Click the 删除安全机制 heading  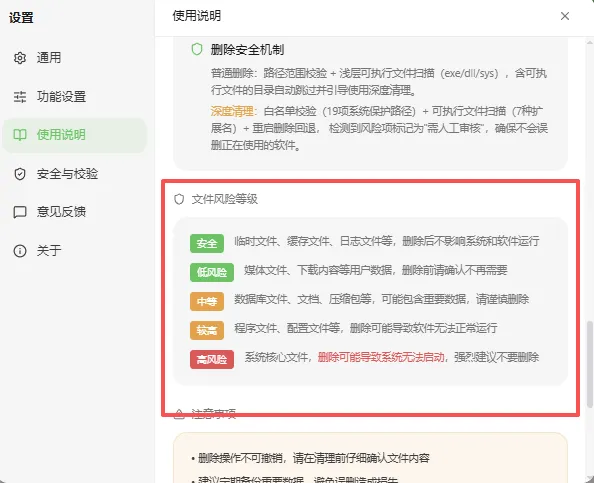point(247,50)
